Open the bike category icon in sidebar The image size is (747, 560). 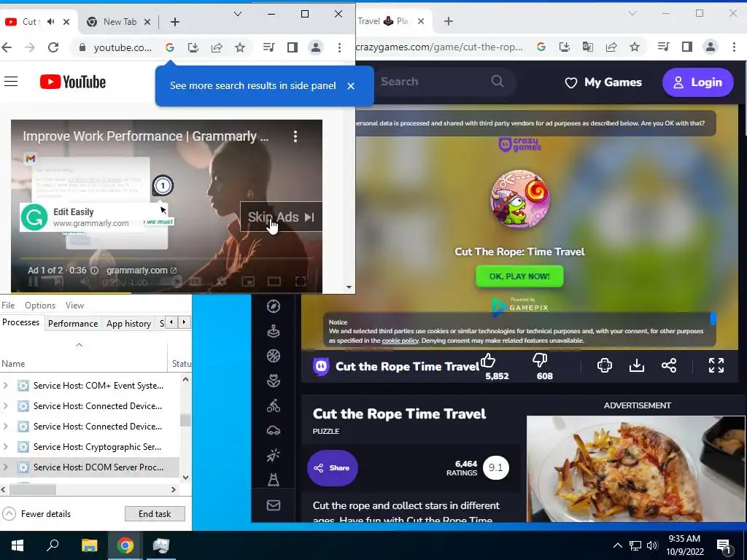(274, 405)
